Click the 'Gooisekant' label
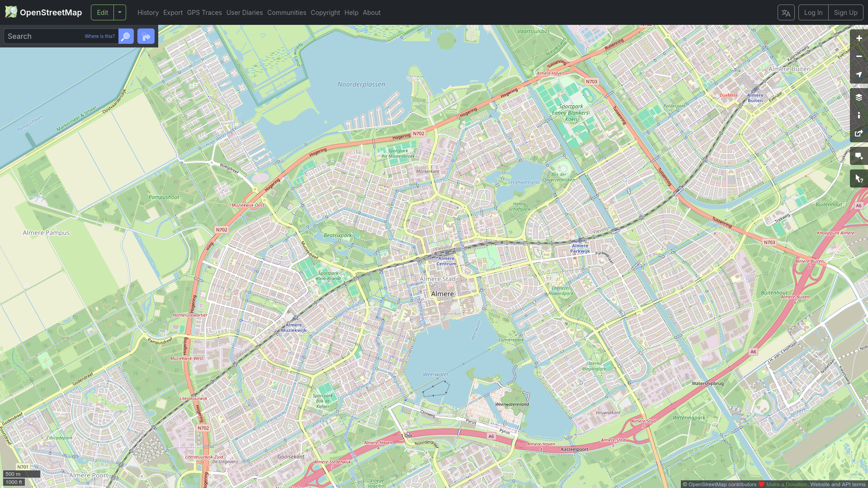Screen dimensions: 868x488 (291, 457)
